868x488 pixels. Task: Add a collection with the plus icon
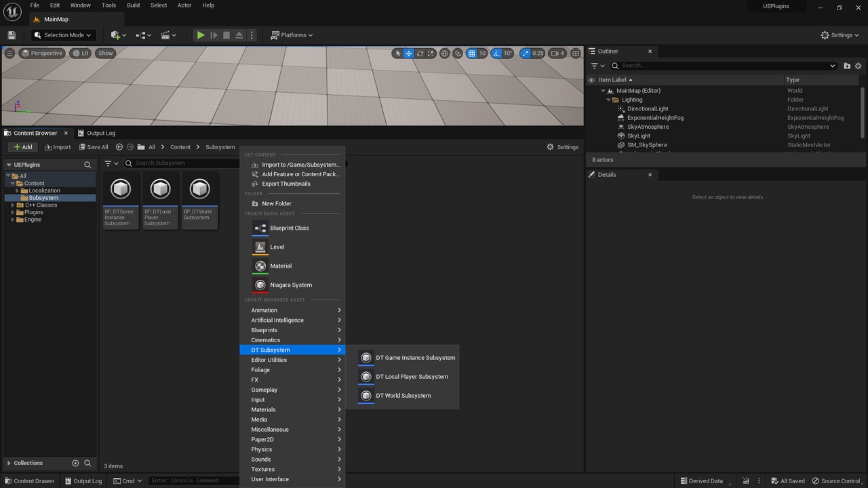point(75,463)
